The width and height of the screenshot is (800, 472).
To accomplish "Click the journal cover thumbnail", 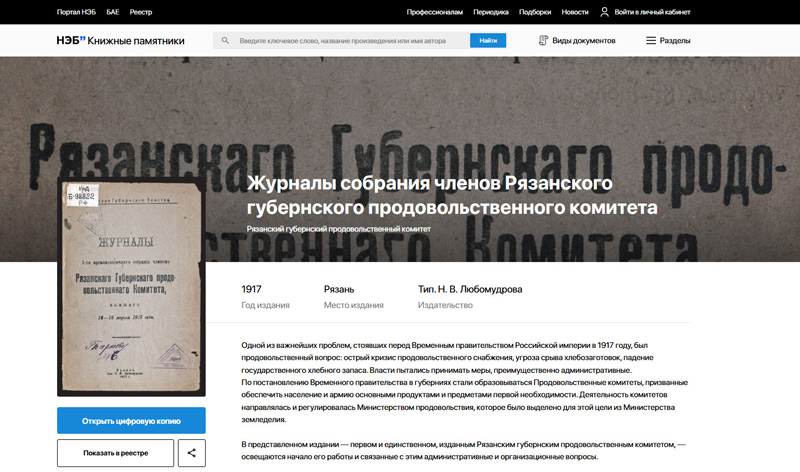I will pyautogui.click(x=131, y=289).
